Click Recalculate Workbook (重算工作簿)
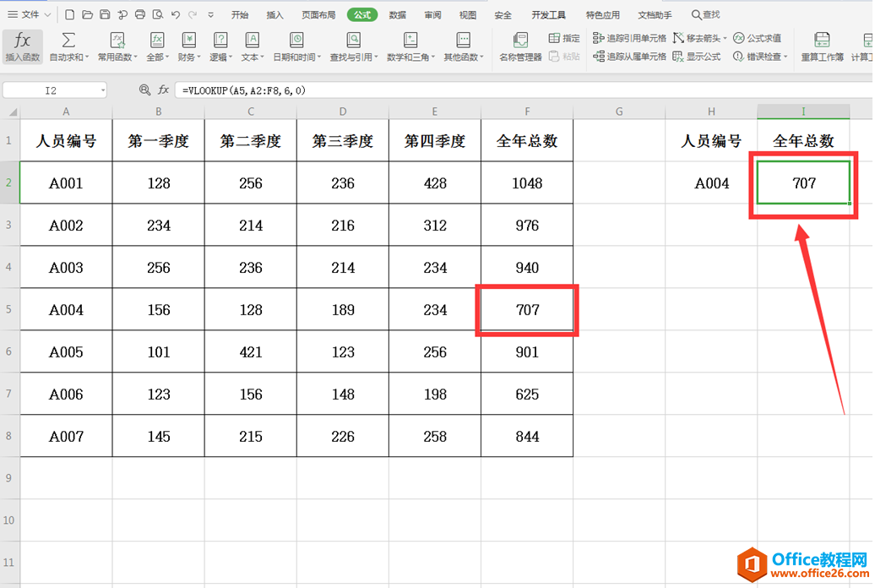This screenshot has height=588, width=875. tap(822, 46)
